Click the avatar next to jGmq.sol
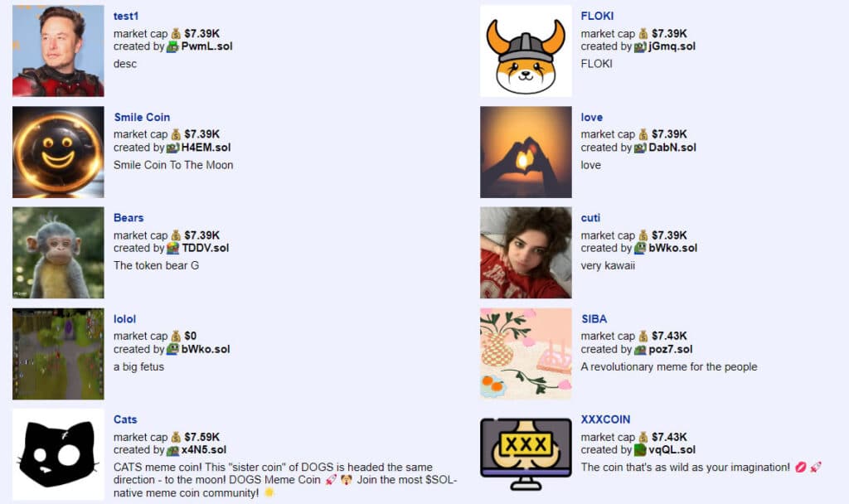 (640, 46)
